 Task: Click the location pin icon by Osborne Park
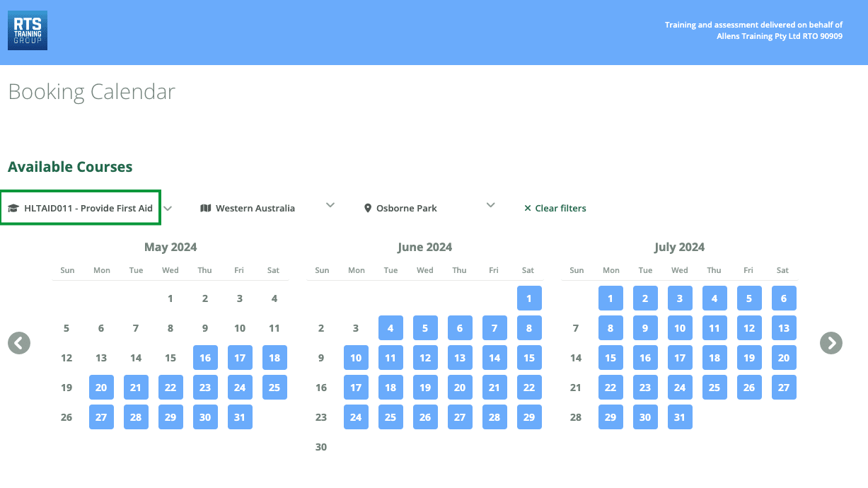tap(368, 209)
